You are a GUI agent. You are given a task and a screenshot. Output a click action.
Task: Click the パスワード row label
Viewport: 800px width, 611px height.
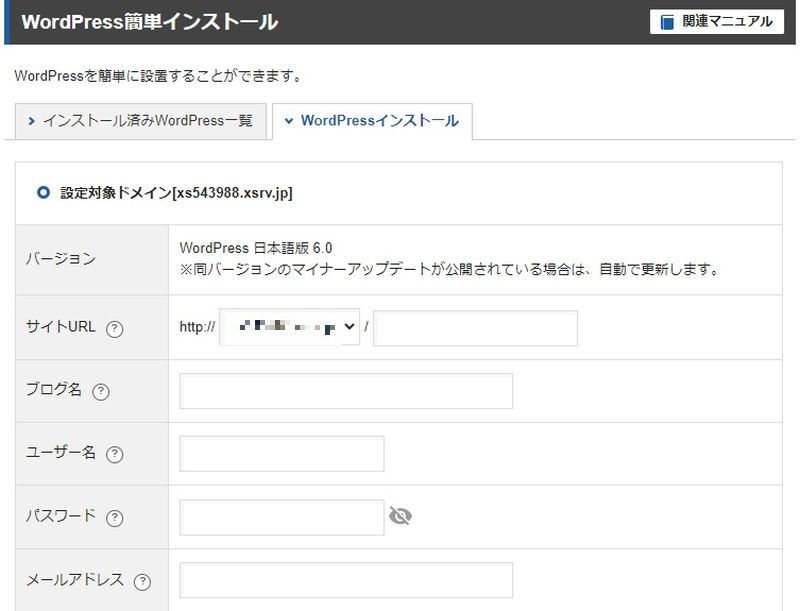(x=61, y=516)
